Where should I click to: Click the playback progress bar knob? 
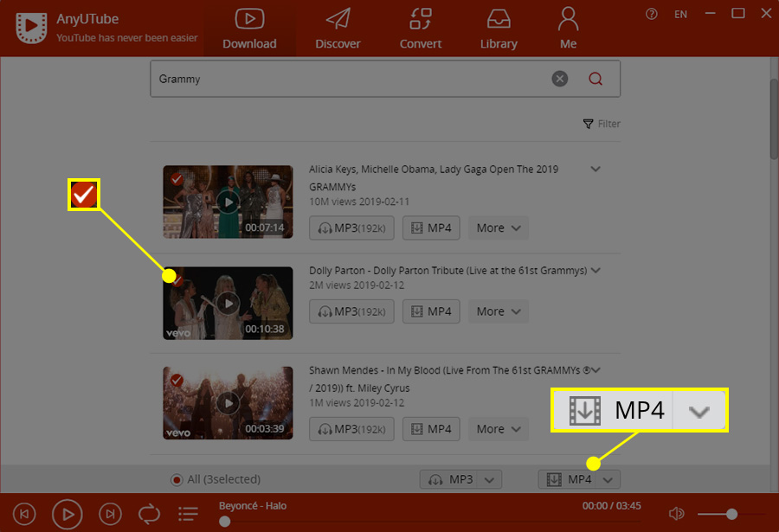pos(225,522)
